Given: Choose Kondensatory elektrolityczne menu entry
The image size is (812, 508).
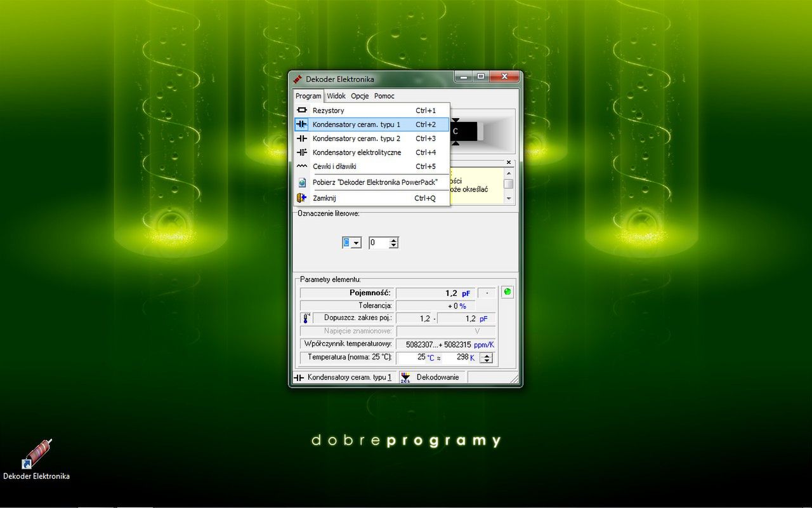Looking at the screenshot, I should tap(372, 152).
